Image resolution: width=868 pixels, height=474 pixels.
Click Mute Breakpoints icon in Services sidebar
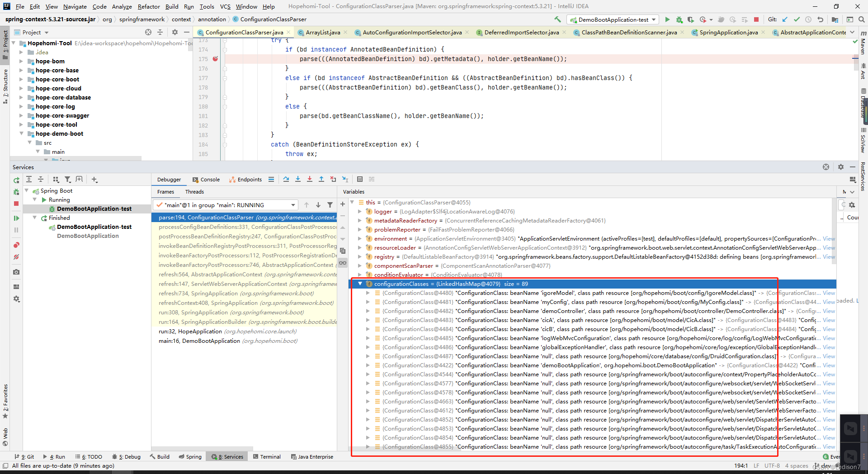coord(16,257)
